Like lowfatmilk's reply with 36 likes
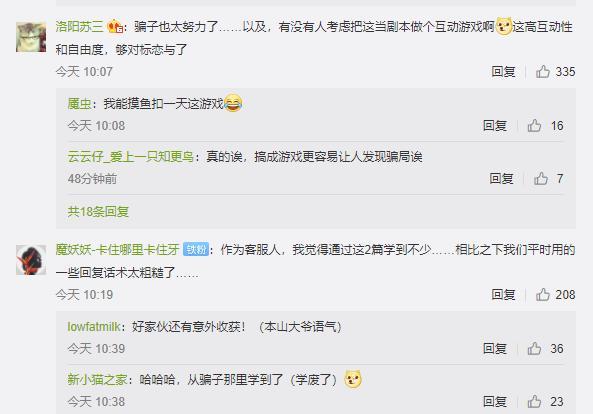 point(534,349)
